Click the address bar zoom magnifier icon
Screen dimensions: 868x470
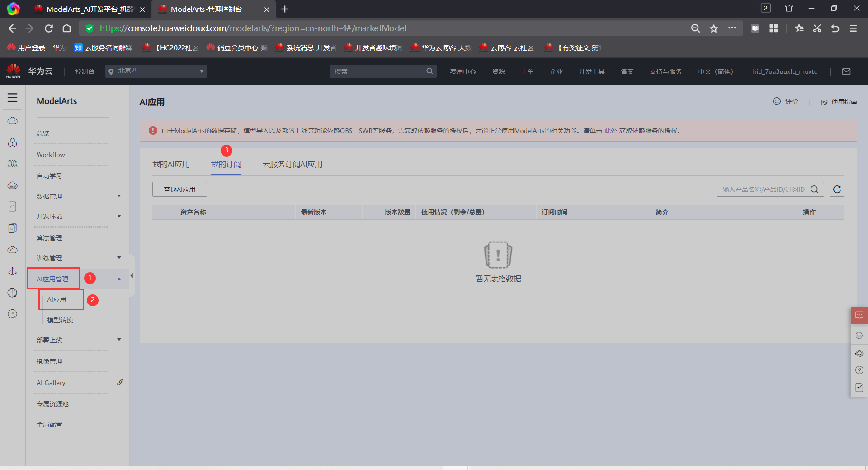696,28
